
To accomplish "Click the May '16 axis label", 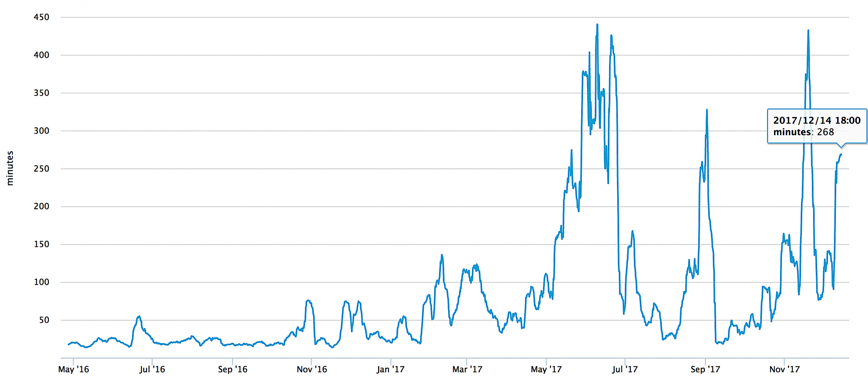I will pyautogui.click(x=73, y=370).
